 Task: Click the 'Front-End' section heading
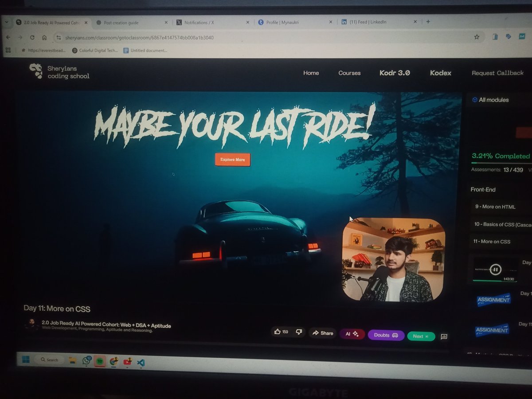point(483,189)
